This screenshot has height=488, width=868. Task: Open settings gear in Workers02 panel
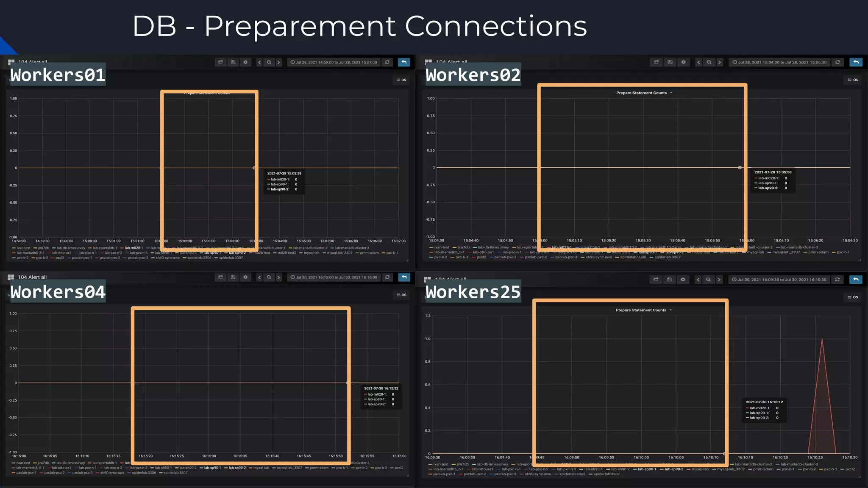point(683,62)
